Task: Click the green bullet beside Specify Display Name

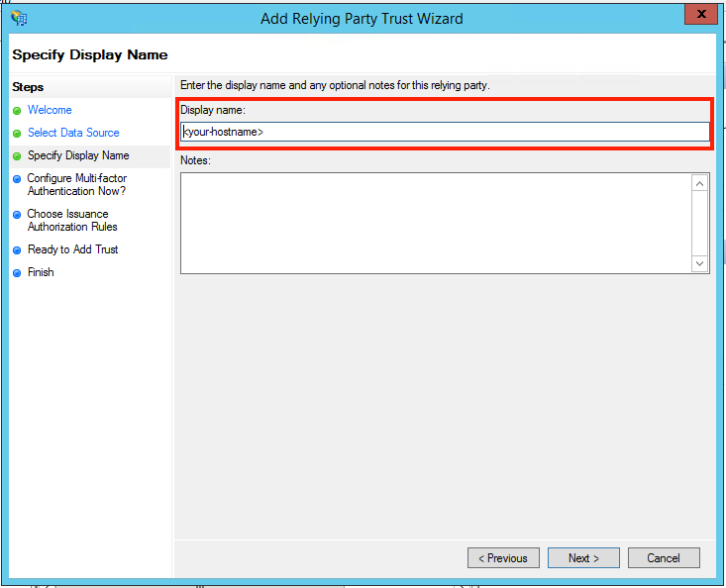Action: (17, 156)
